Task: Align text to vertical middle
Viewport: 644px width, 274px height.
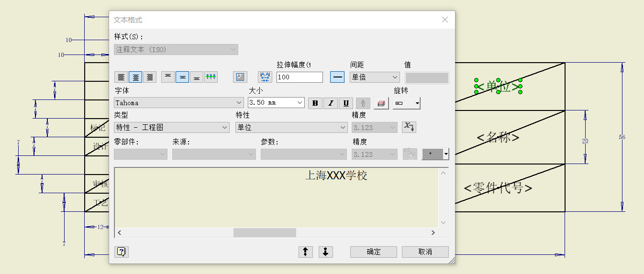Action: click(x=182, y=77)
